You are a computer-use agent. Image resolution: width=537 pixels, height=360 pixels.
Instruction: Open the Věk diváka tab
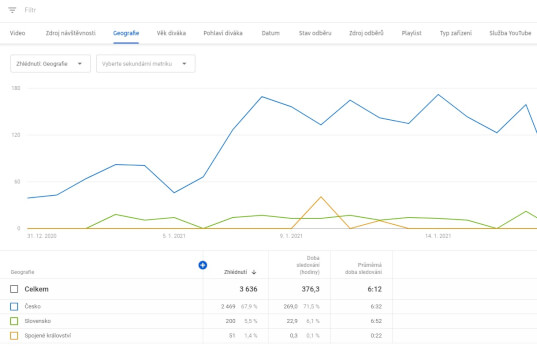[x=171, y=33]
